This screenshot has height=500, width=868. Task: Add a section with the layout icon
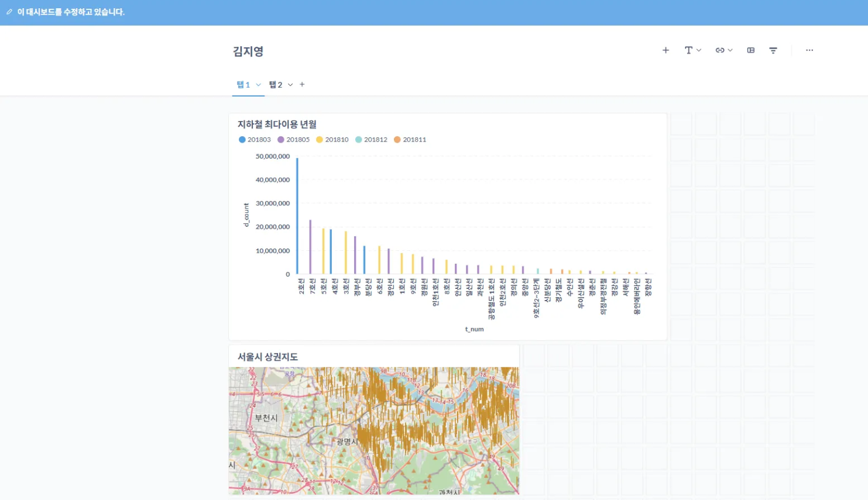tap(751, 50)
